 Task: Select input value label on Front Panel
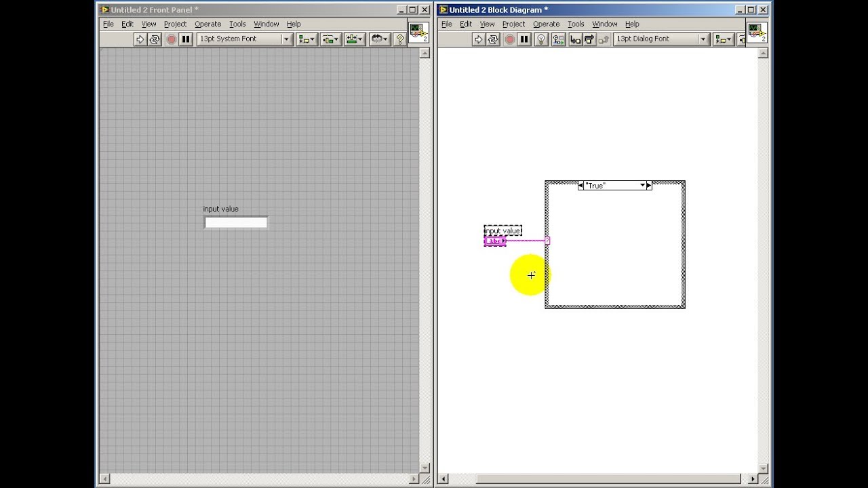pyautogui.click(x=220, y=209)
